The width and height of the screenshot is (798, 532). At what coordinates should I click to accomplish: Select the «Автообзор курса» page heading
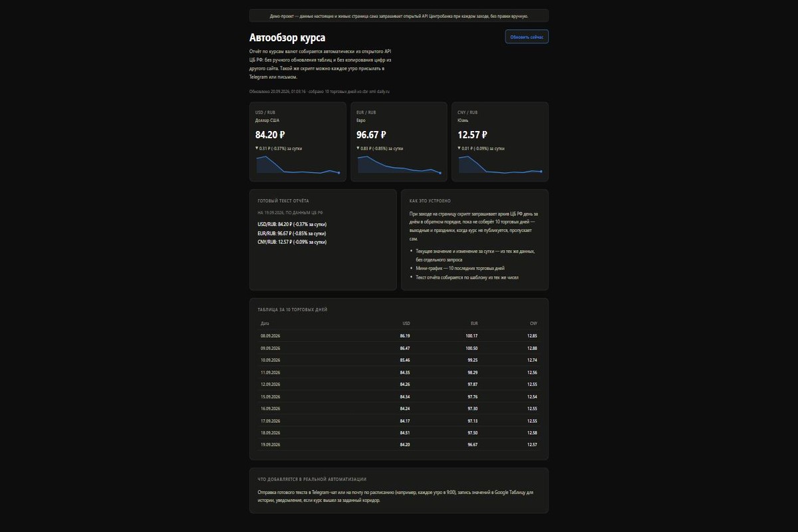coord(287,38)
